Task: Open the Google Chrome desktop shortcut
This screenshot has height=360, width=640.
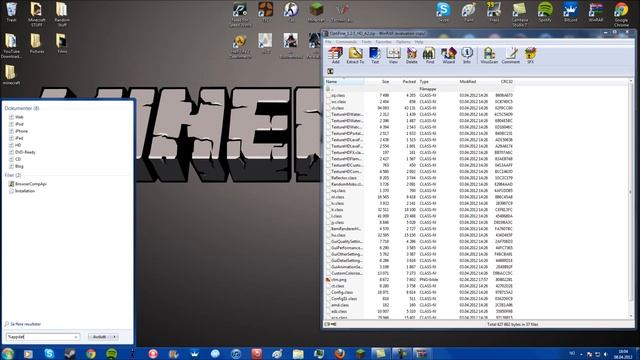Action: (x=621, y=14)
